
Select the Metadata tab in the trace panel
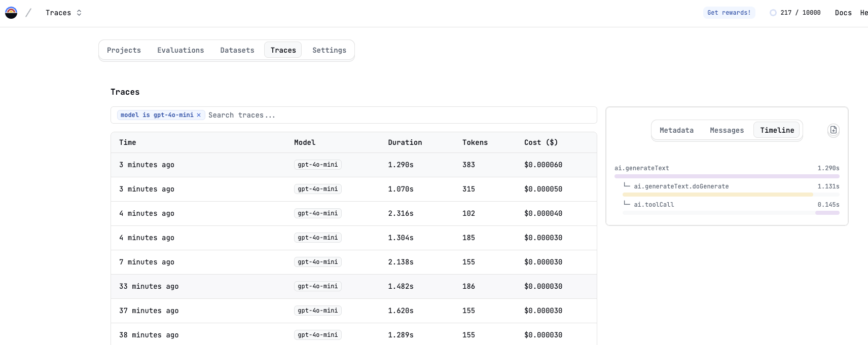click(676, 130)
